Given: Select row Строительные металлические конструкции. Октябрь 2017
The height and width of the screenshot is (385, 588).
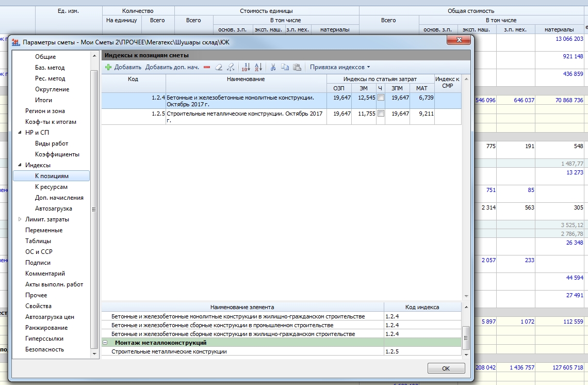Looking at the screenshot, I should click(x=281, y=117).
